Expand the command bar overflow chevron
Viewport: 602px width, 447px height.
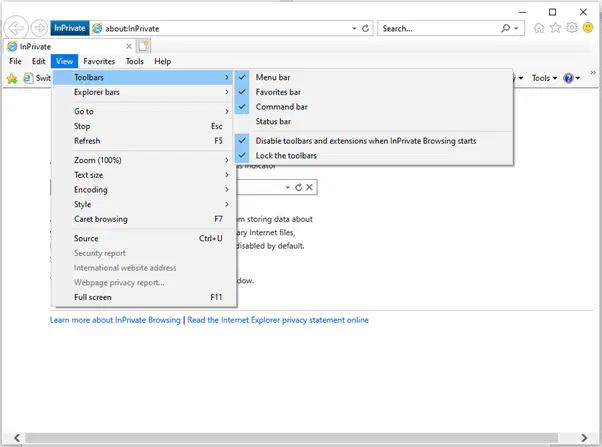(x=593, y=73)
